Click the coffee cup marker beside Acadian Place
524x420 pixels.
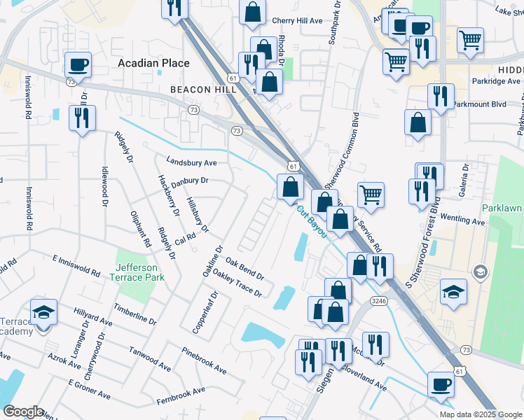click(78, 66)
